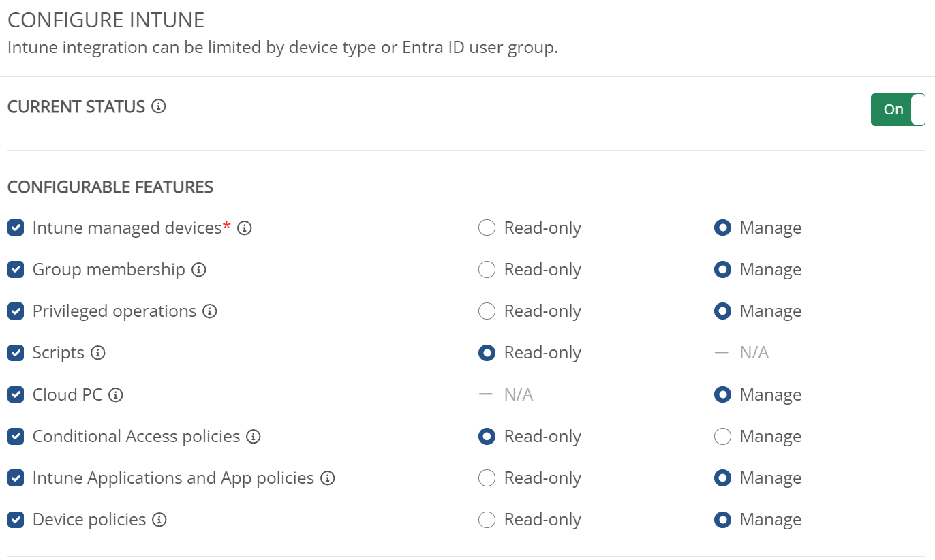Viewport: 935px width, 560px height.
Task: Uncheck the Scripts checkbox
Action: pos(16,353)
